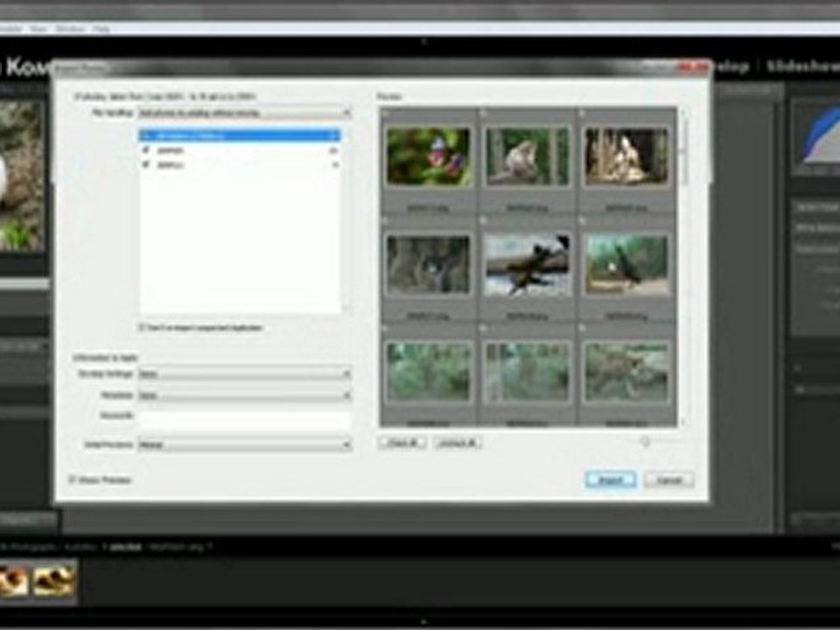Uncheck the standing black bird photo's checkbox
840x630 pixels.
(x=583, y=220)
